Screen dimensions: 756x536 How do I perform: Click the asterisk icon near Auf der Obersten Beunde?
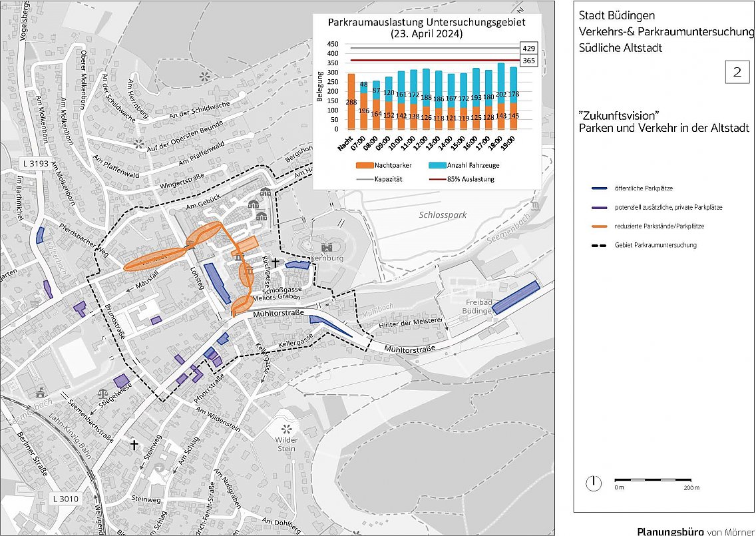click(x=139, y=143)
